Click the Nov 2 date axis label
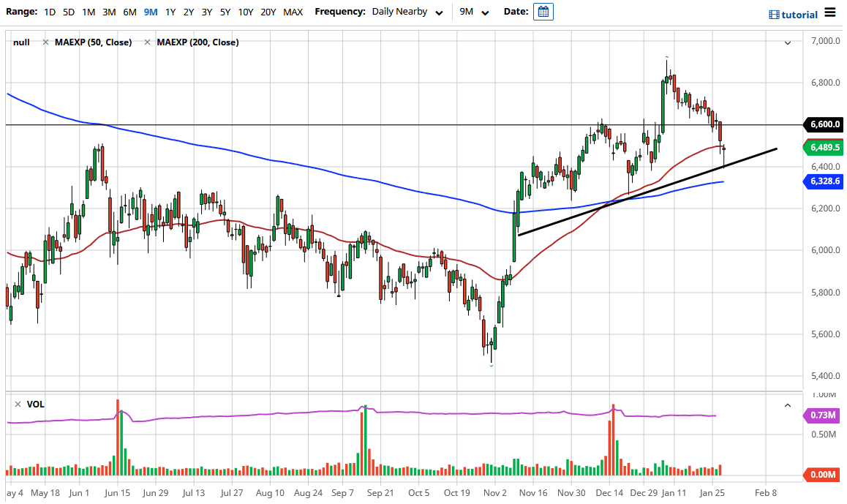This screenshot has width=847, height=504. (494, 492)
